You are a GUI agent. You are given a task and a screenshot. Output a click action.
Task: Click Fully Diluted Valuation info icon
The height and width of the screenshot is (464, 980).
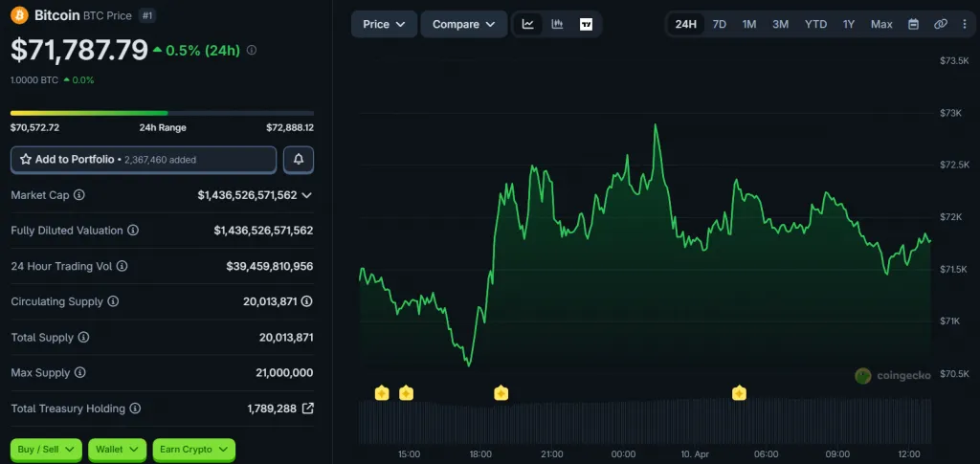tap(133, 231)
